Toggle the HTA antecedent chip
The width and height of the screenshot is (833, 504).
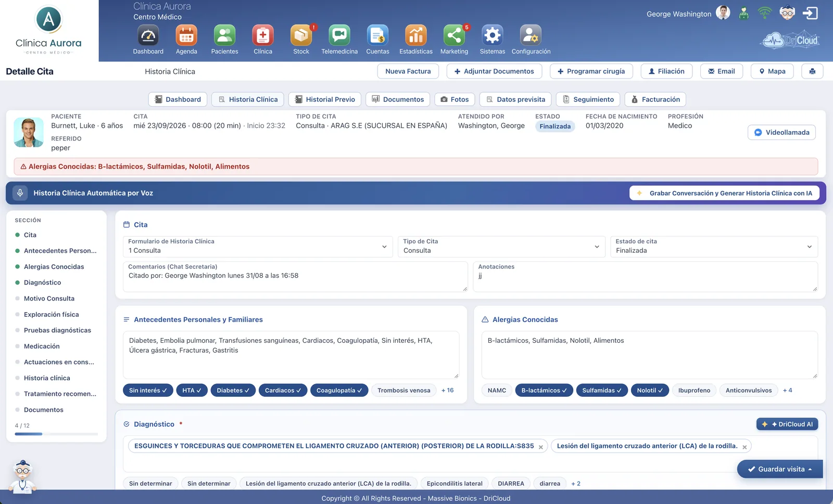pyautogui.click(x=192, y=391)
